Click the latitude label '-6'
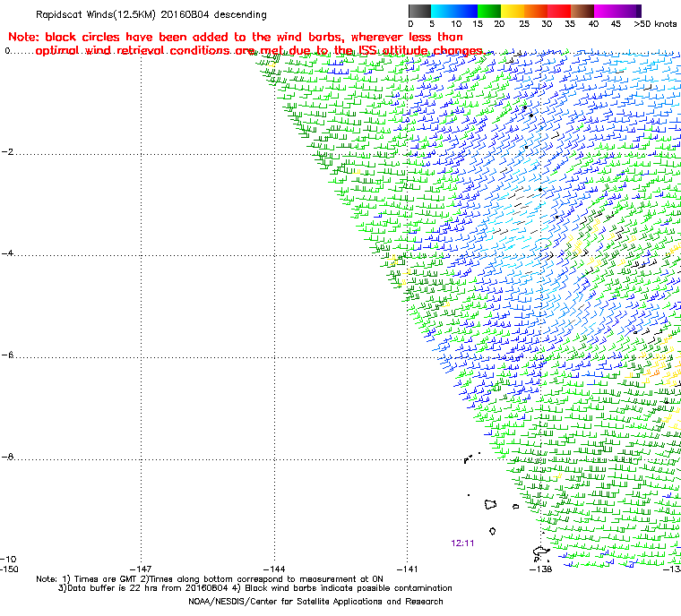This screenshot has width=681, height=616. pyautogui.click(x=7, y=355)
